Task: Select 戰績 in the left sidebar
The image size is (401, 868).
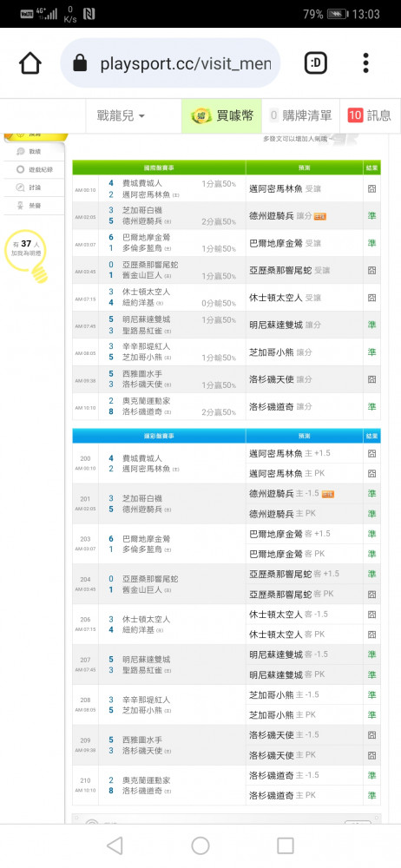Action: click(x=33, y=152)
